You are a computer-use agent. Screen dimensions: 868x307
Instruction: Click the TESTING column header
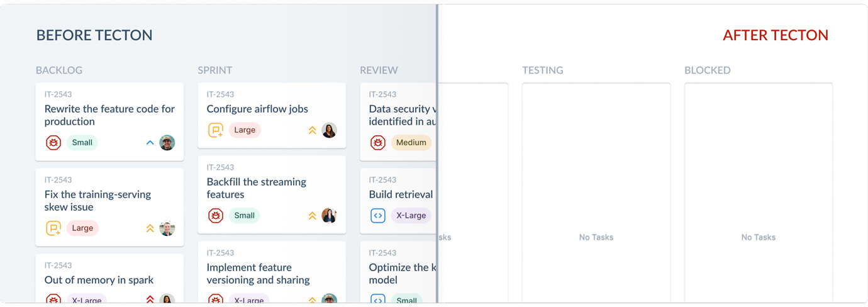click(x=543, y=70)
